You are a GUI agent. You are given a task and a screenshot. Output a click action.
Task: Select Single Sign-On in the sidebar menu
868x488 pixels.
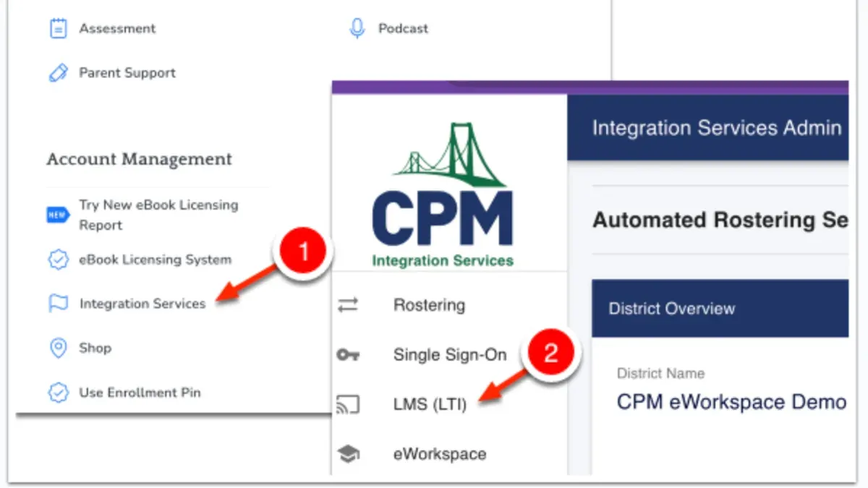tap(450, 355)
